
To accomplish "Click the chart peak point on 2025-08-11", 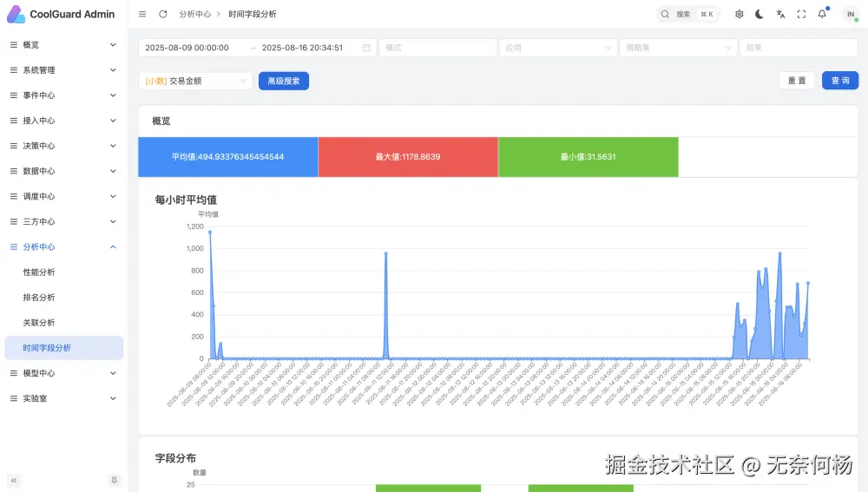I will [386, 253].
